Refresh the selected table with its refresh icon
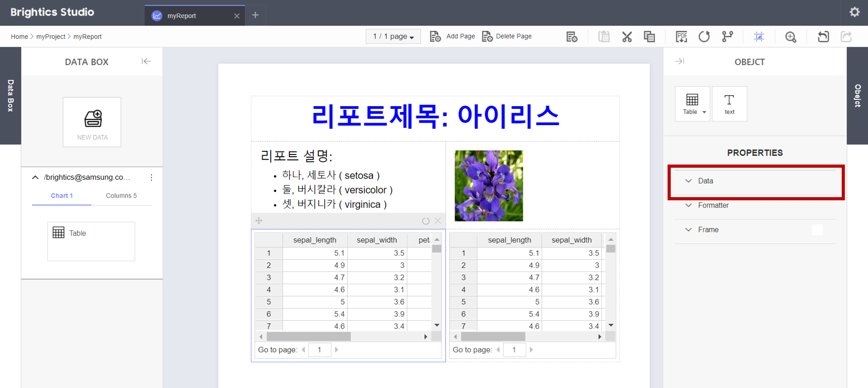The height and width of the screenshot is (388, 868). click(426, 221)
